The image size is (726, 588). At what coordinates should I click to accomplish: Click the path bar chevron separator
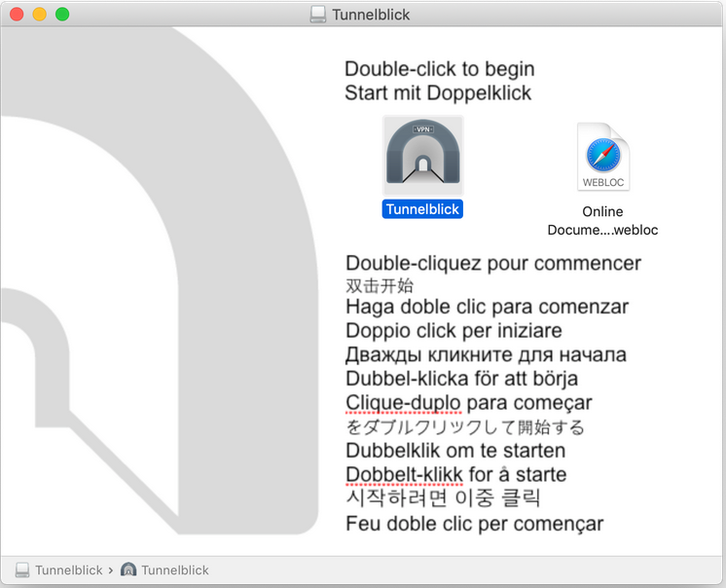pyautogui.click(x=111, y=570)
